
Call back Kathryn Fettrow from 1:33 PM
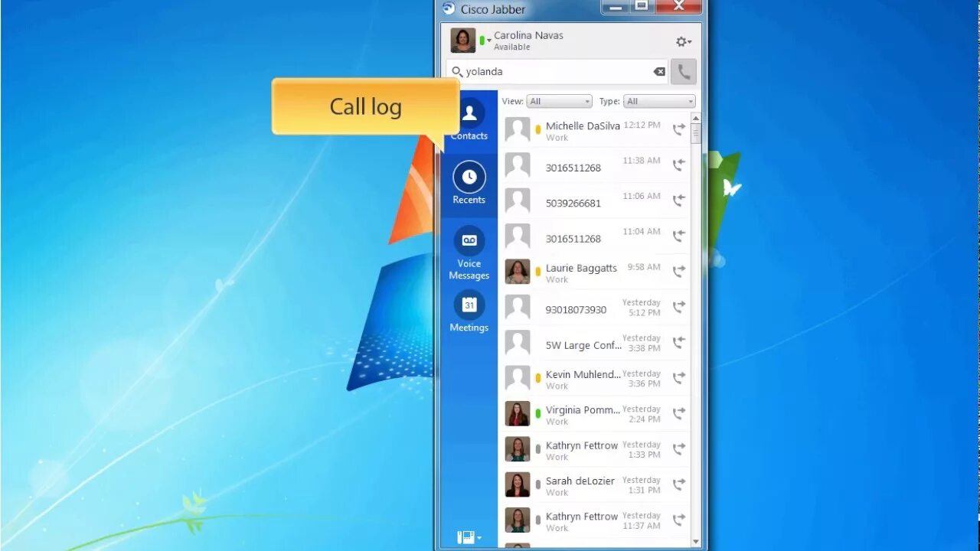[678, 449]
